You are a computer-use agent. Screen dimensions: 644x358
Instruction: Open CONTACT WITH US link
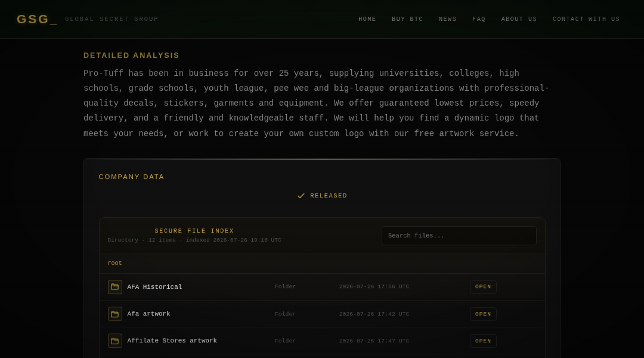(586, 19)
